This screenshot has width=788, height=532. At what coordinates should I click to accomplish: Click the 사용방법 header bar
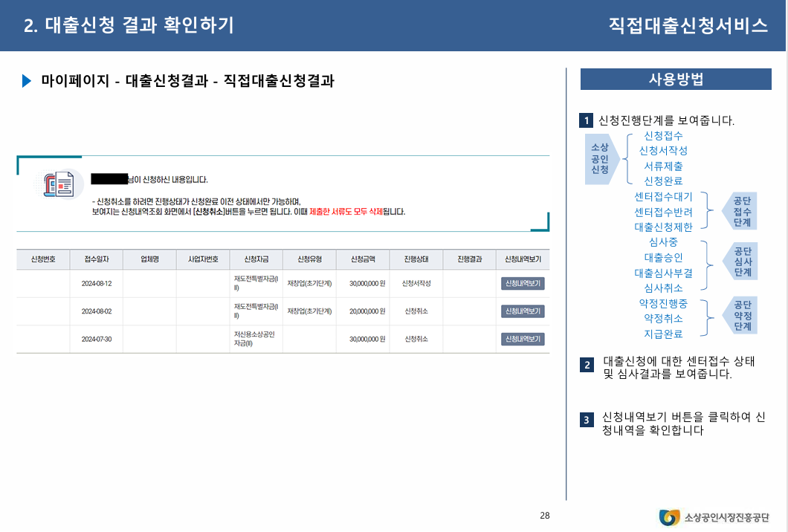[x=676, y=78]
